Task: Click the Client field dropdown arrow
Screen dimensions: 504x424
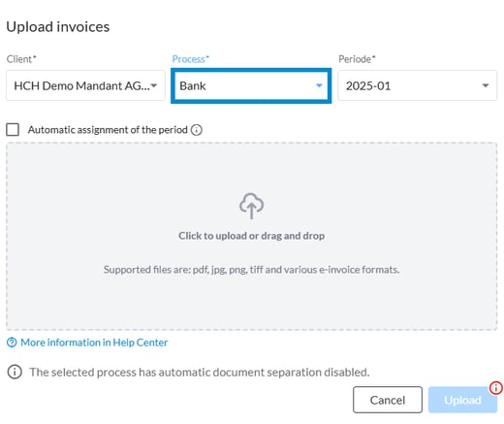Action: [154, 85]
